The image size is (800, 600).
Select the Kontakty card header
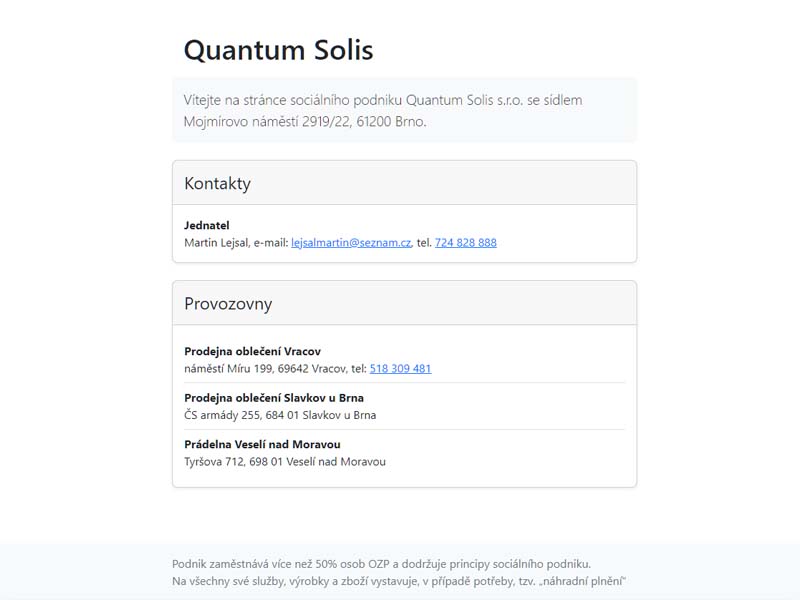(x=405, y=183)
